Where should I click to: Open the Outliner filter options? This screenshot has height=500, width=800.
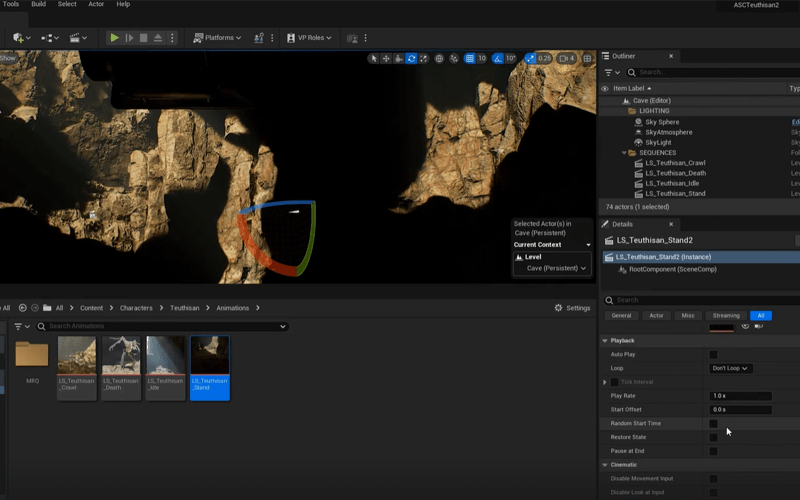612,72
